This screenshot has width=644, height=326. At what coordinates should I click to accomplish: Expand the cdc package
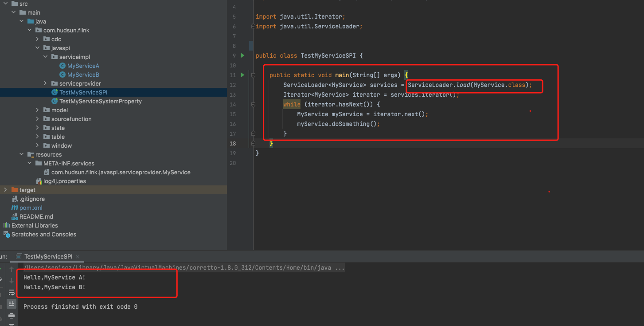click(38, 39)
